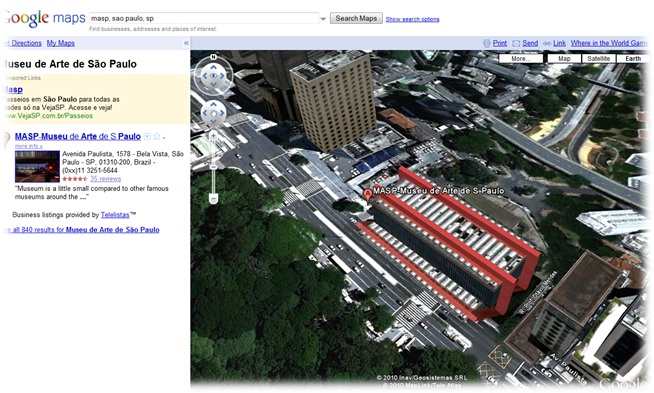The image size is (654, 393).
Task: Pan map left with move joystick
Action: click(x=205, y=113)
